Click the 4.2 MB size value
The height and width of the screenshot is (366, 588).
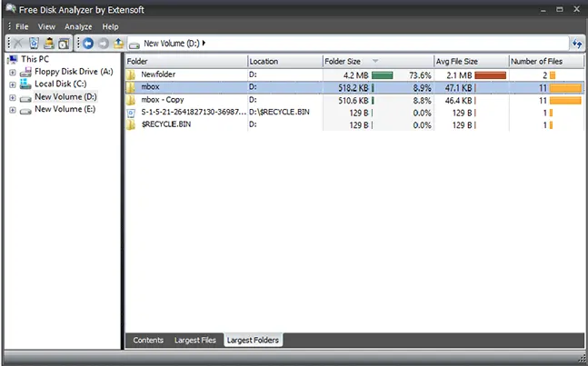(x=356, y=75)
